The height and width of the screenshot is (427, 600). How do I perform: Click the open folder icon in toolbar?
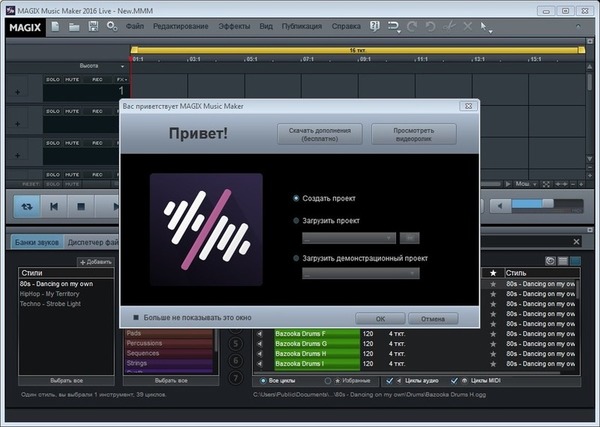pos(74,25)
